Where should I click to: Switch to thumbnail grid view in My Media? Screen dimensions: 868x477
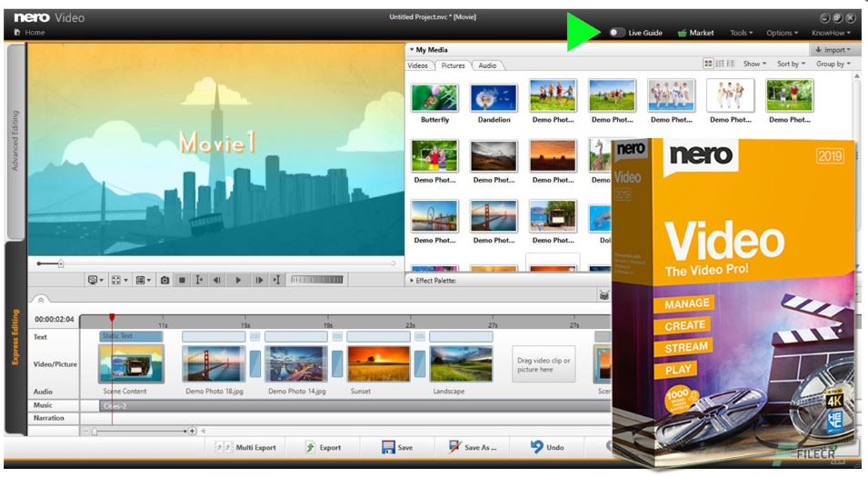coord(708,65)
